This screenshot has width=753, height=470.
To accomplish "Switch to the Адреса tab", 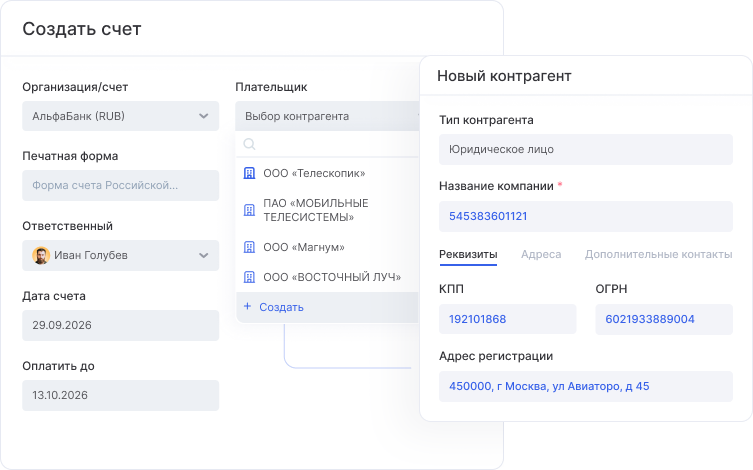I will 540,255.
